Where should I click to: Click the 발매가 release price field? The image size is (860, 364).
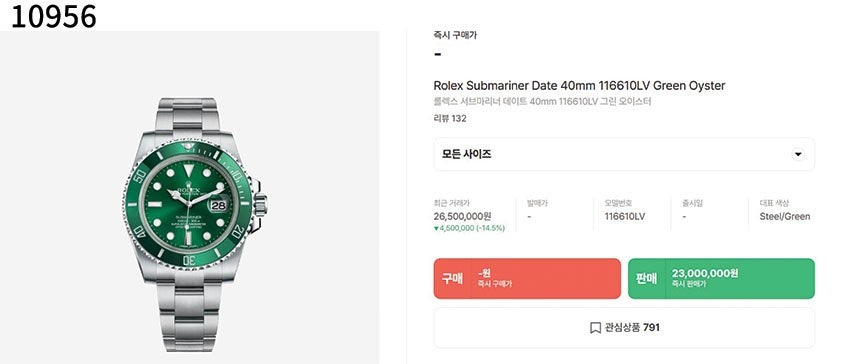coord(536,210)
